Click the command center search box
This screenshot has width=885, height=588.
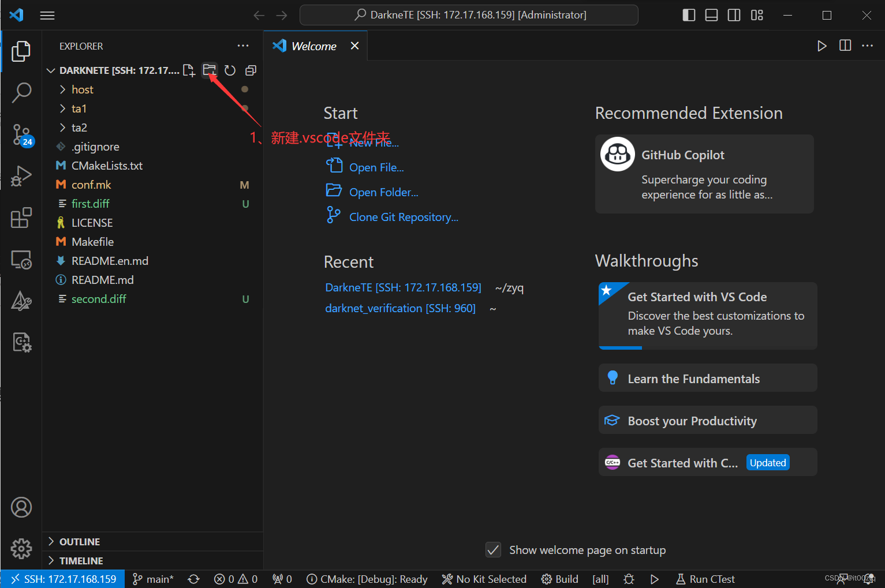pos(469,15)
